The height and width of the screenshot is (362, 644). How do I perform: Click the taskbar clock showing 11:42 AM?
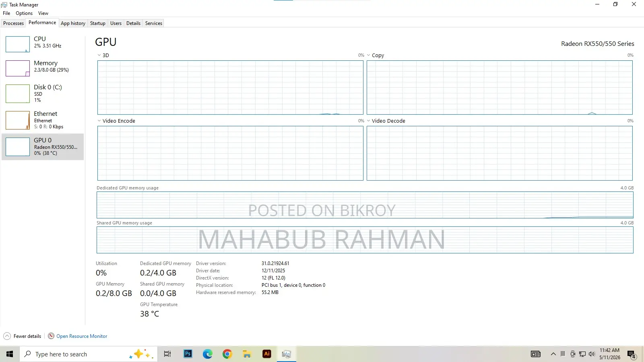[x=609, y=354]
